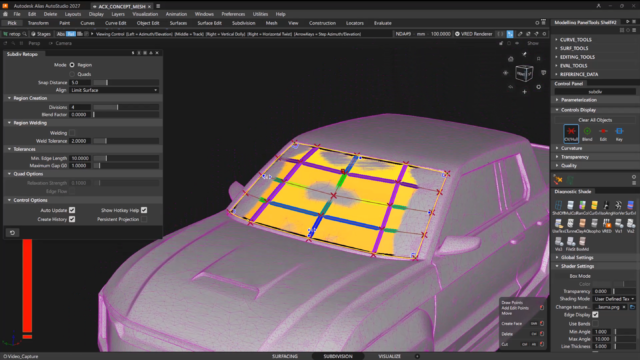Viewport: 640px width, 360px height.
Task: Adjust the Snap Distance slider
Action: pos(126,82)
